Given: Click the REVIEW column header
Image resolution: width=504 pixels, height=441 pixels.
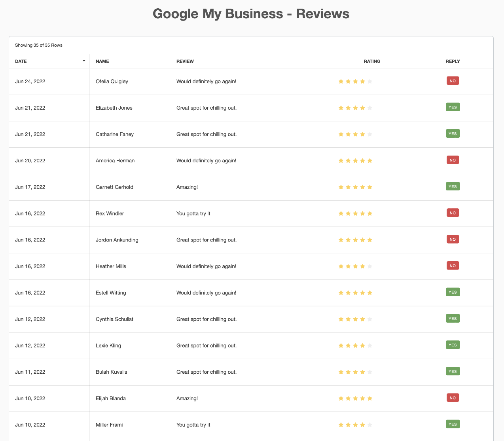Looking at the screenshot, I should [185, 61].
